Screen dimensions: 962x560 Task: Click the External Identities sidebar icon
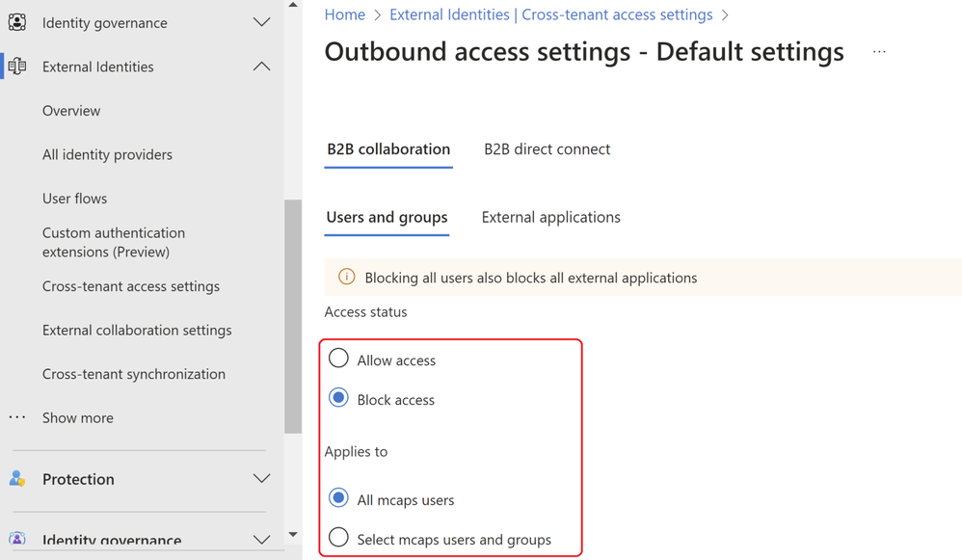[17, 67]
